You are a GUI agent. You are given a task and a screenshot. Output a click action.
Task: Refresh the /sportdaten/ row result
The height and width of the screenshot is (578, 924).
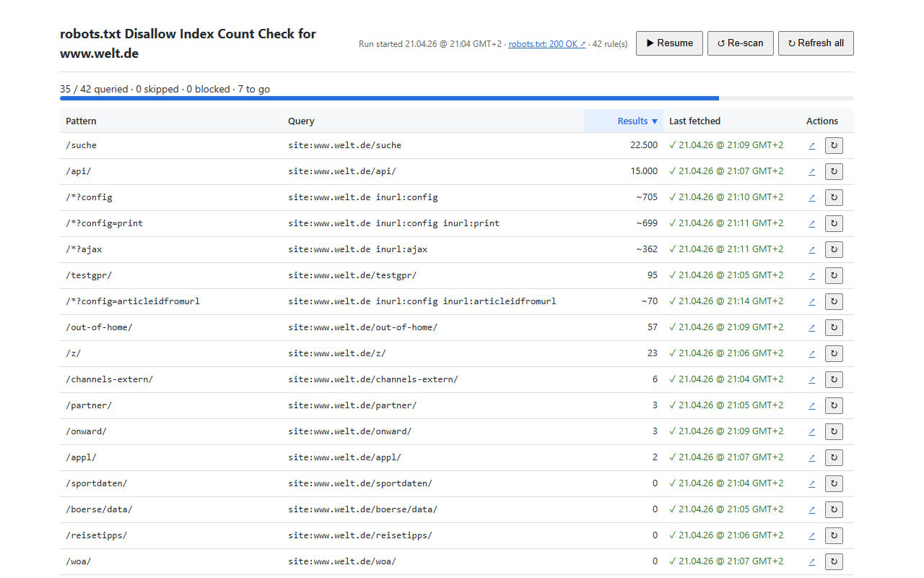pyautogui.click(x=834, y=484)
